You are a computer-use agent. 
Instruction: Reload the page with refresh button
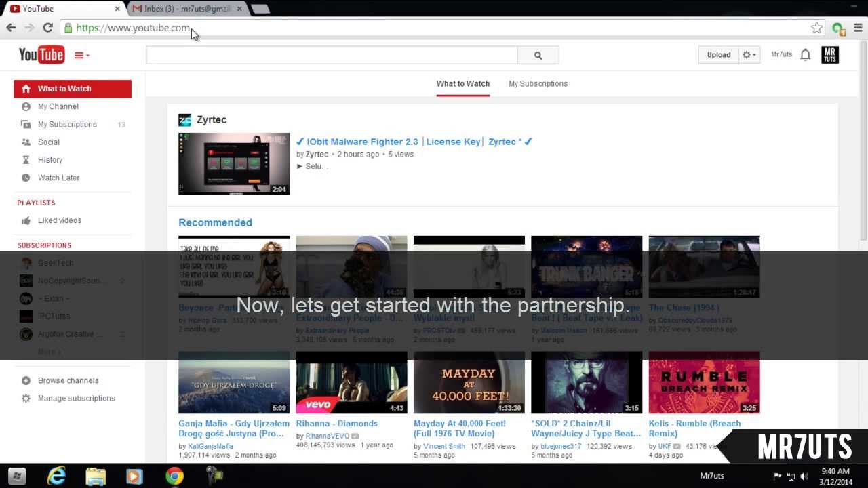47,28
